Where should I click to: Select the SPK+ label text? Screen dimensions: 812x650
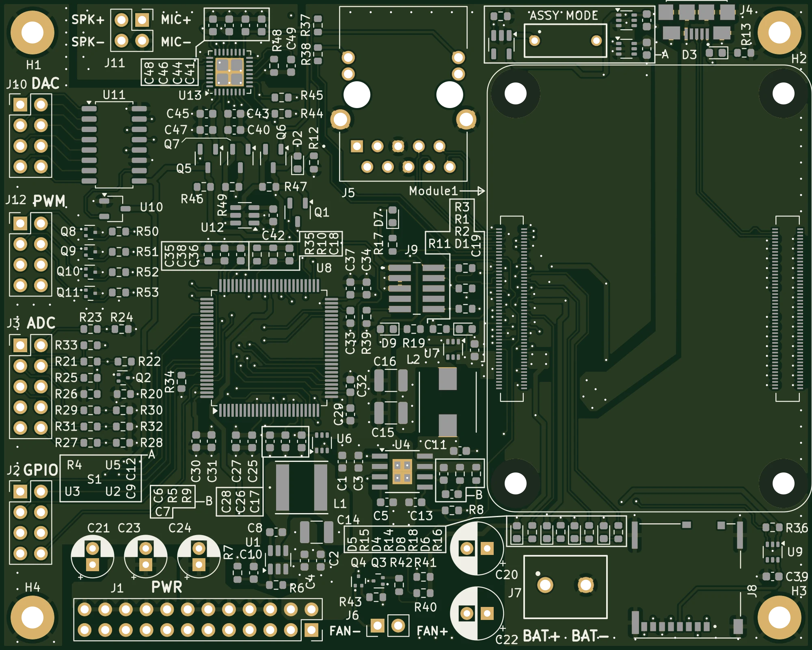[x=88, y=19]
